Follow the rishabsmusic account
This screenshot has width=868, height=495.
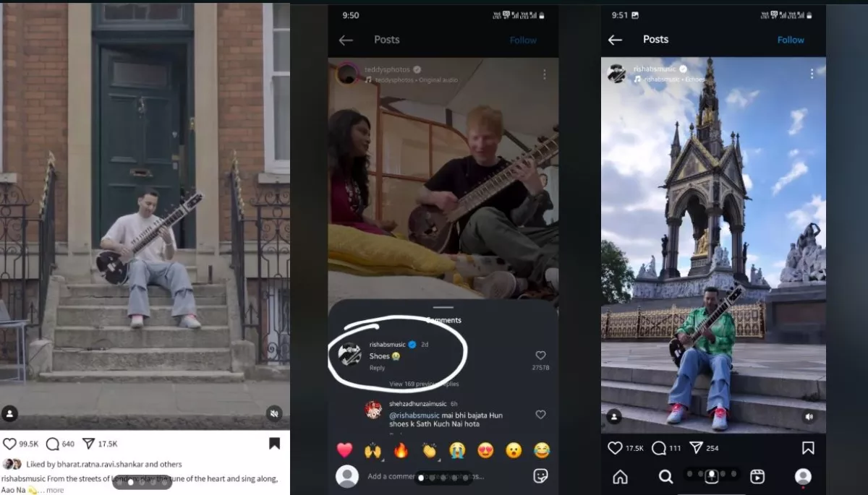pos(791,40)
